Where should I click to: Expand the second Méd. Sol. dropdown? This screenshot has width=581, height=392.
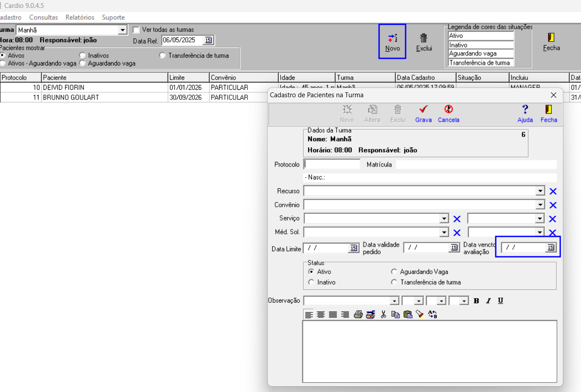click(539, 232)
